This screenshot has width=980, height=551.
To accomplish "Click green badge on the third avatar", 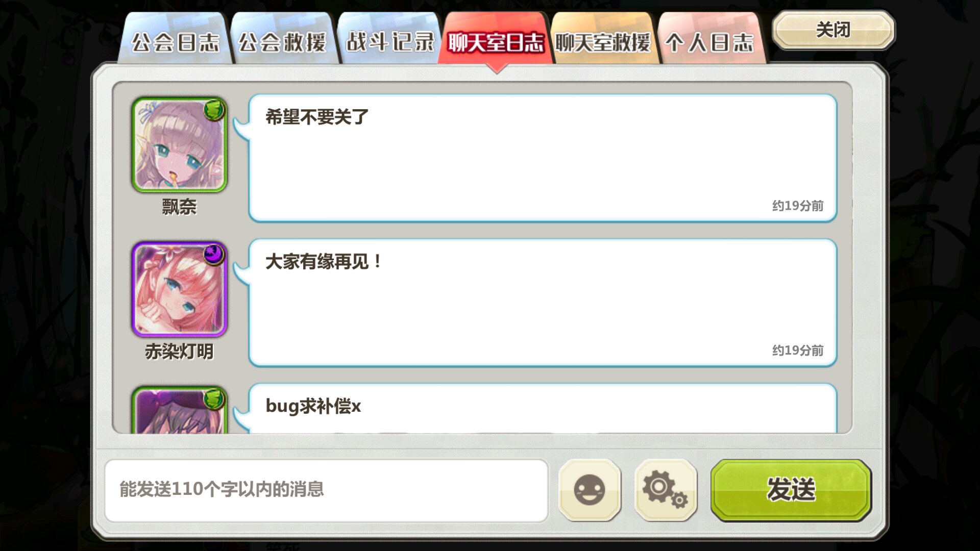I will tap(215, 399).
